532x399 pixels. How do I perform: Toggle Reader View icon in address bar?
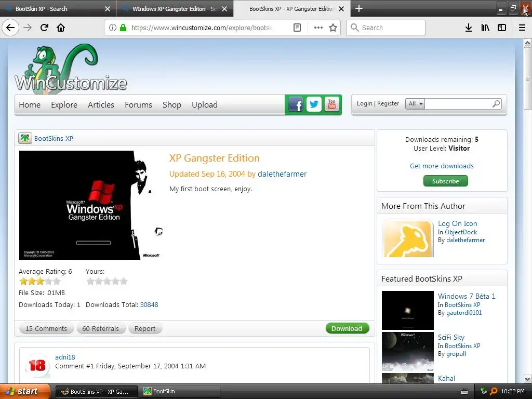[297, 28]
